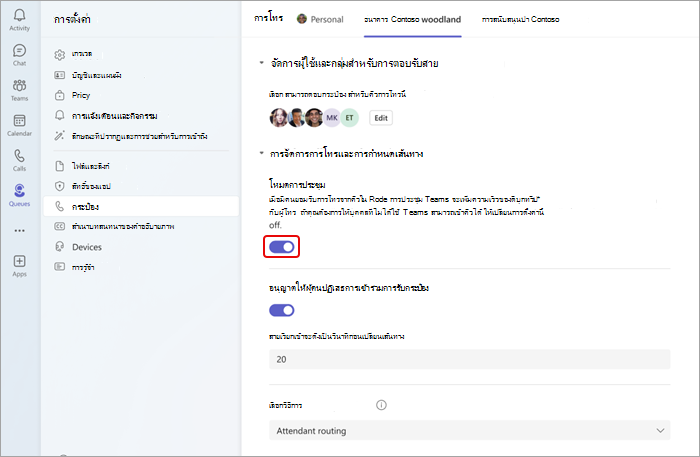Click the last settings list icon
The width and height of the screenshot is (700, 457).
coord(59,267)
